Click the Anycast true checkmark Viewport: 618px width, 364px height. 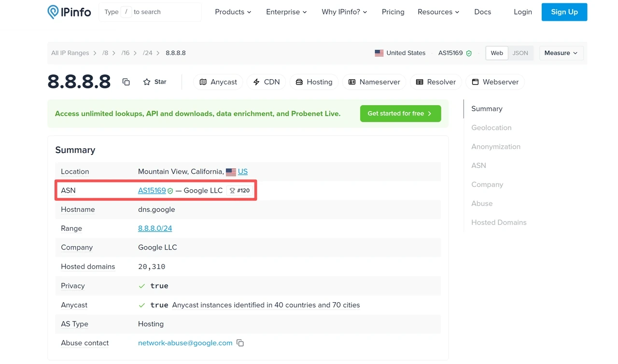(x=142, y=306)
